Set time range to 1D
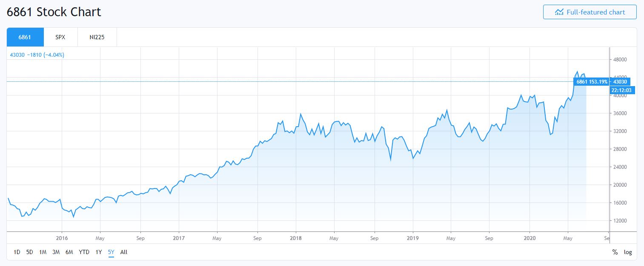The width and height of the screenshot is (644, 266). (17, 252)
